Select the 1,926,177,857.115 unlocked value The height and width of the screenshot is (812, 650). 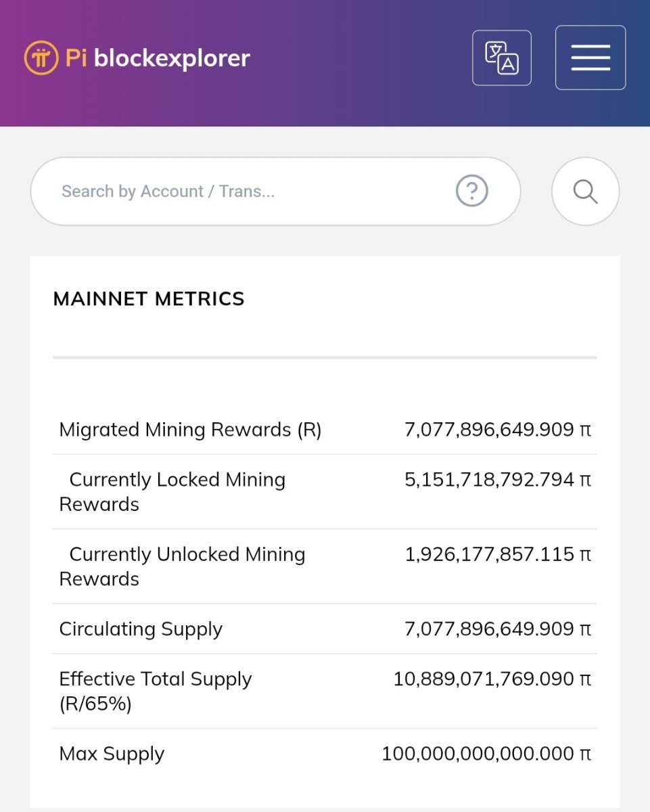498,554
